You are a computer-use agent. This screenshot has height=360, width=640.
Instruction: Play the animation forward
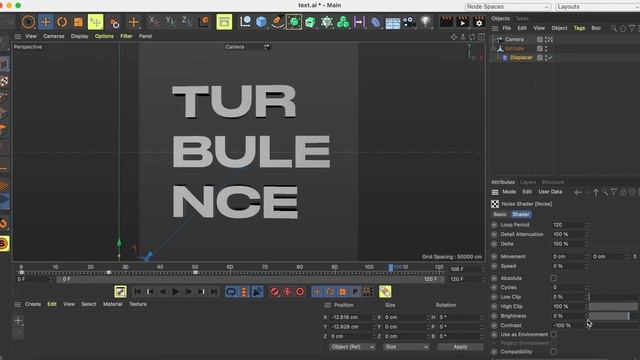coord(176,292)
